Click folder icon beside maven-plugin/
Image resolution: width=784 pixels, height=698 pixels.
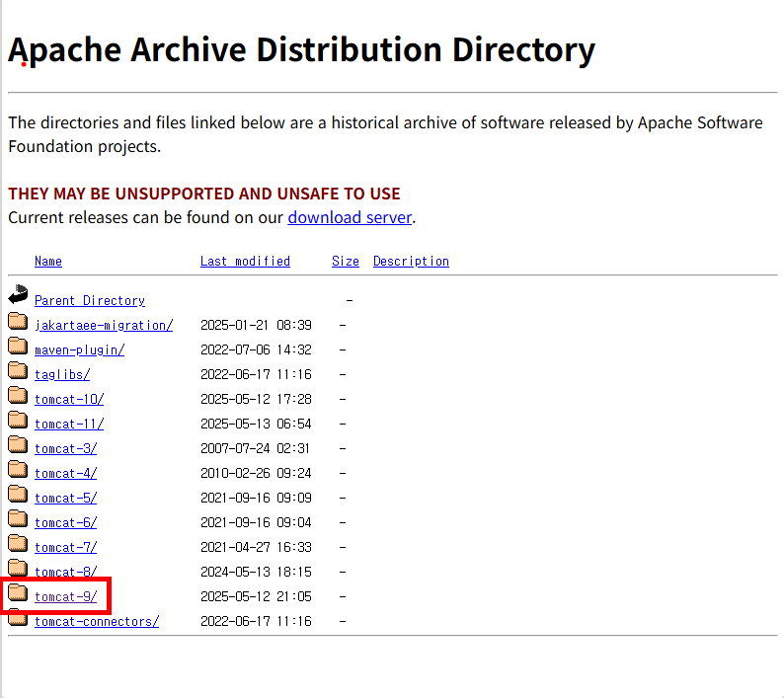(x=18, y=346)
